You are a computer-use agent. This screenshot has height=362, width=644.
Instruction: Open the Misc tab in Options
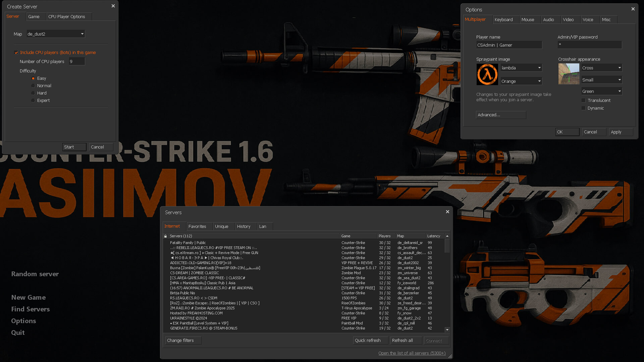608,19
